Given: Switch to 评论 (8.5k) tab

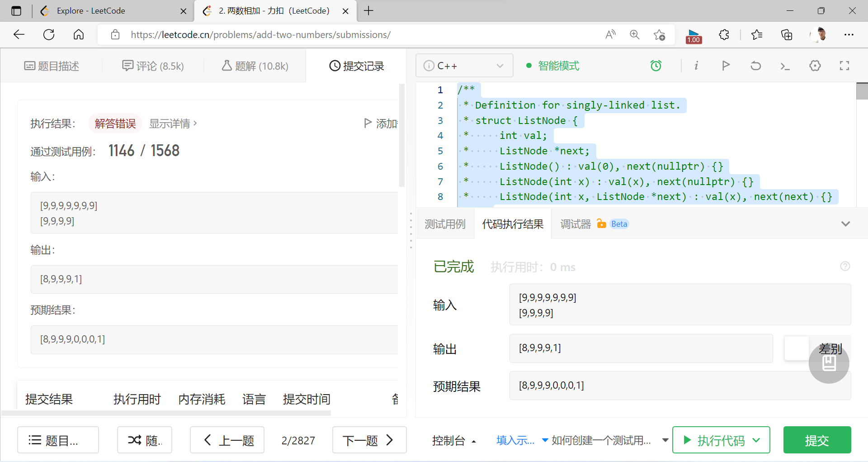Looking at the screenshot, I should coord(153,66).
